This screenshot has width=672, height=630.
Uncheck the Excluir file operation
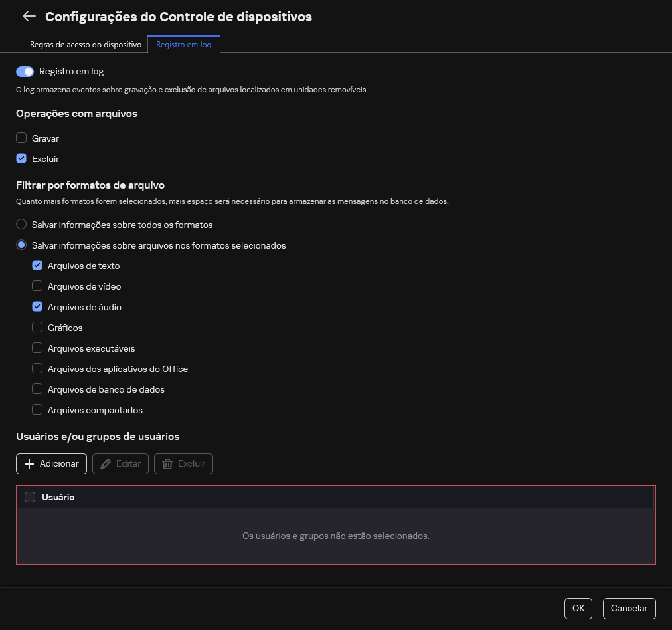click(x=21, y=159)
